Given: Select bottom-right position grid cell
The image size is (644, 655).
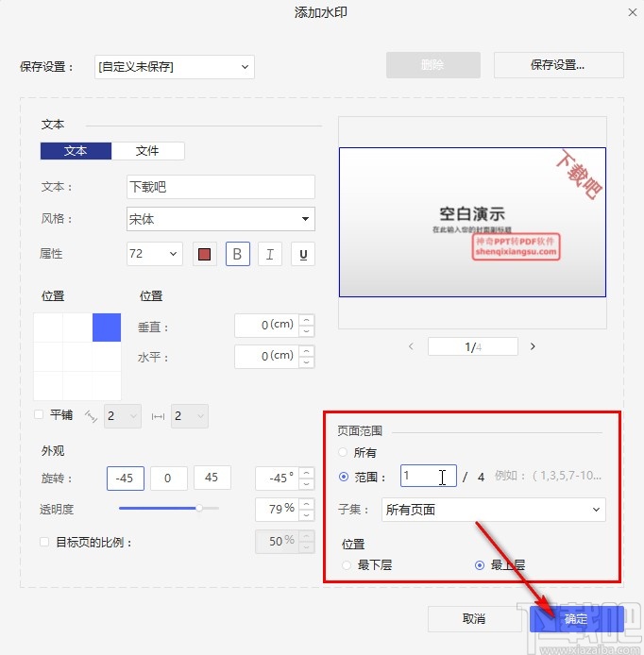Looking at the screenshot, I should (107, 386).
